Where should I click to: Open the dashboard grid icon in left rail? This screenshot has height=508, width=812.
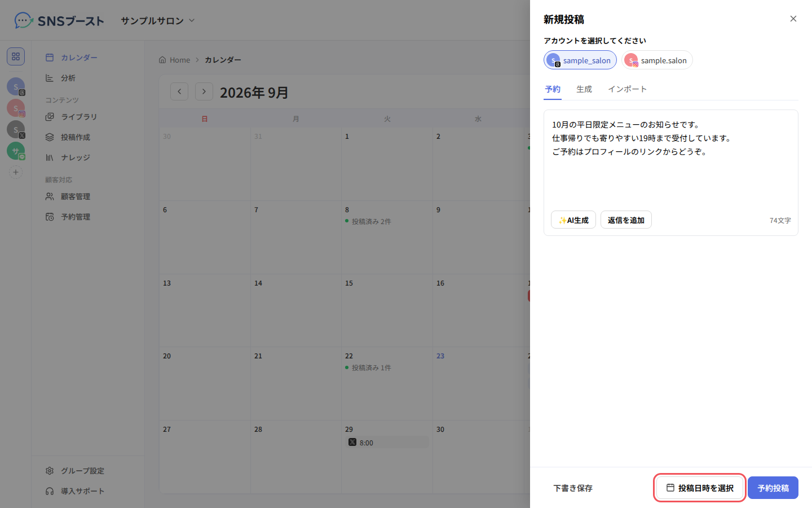(16, 56)
